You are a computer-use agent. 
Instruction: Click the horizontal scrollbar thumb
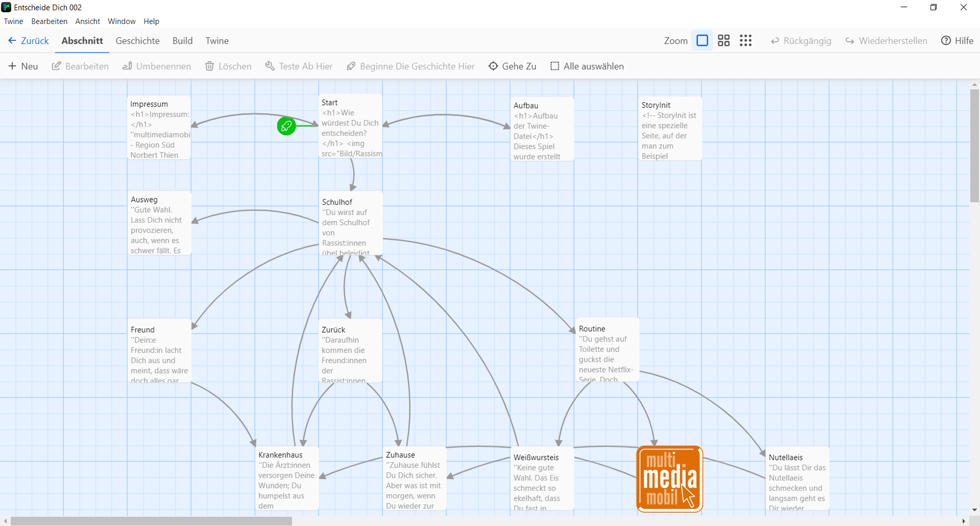click(x=151, y=521)
